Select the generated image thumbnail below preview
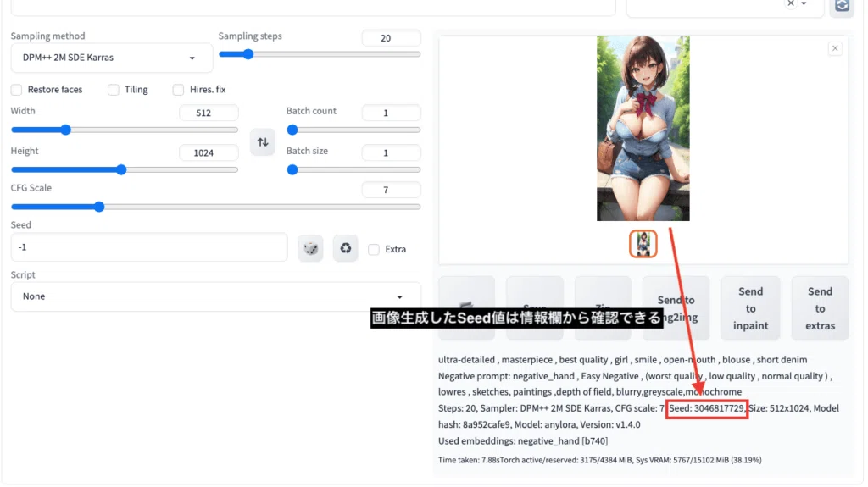 643,244
